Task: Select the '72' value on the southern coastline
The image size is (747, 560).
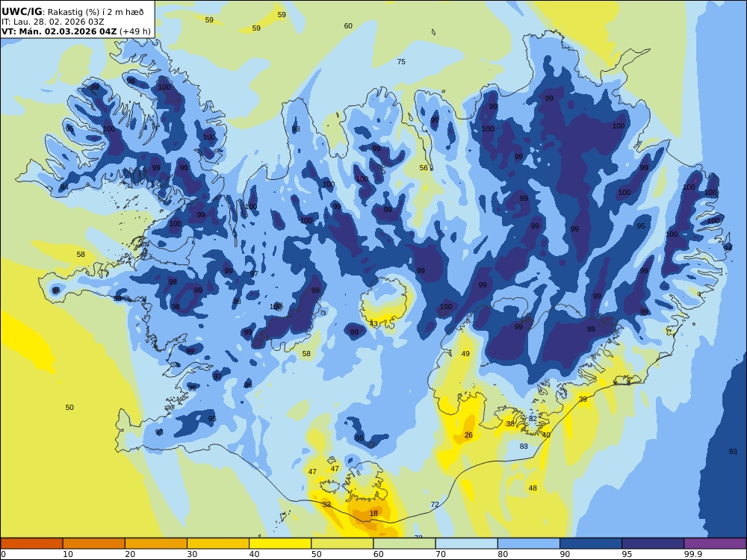Action: click(x=435, y=504)
